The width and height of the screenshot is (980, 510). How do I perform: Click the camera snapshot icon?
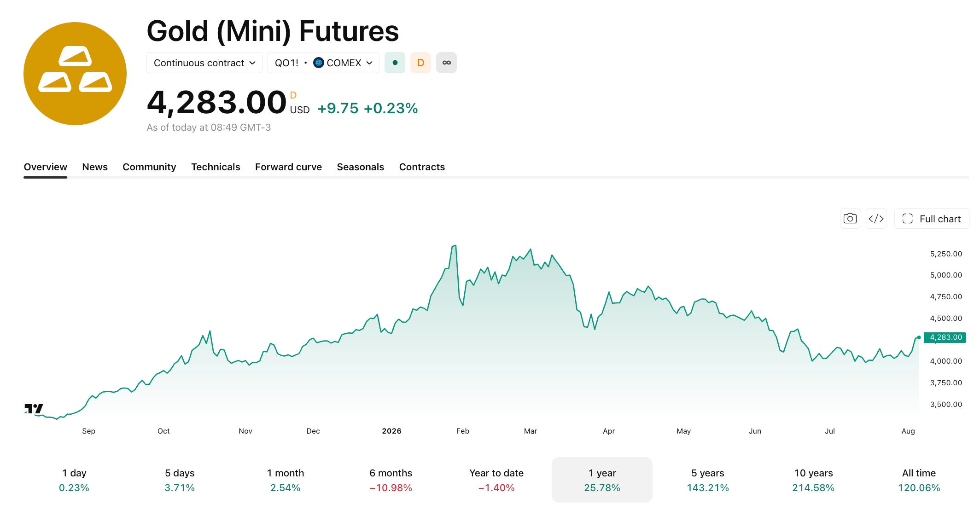click(850, 219)
